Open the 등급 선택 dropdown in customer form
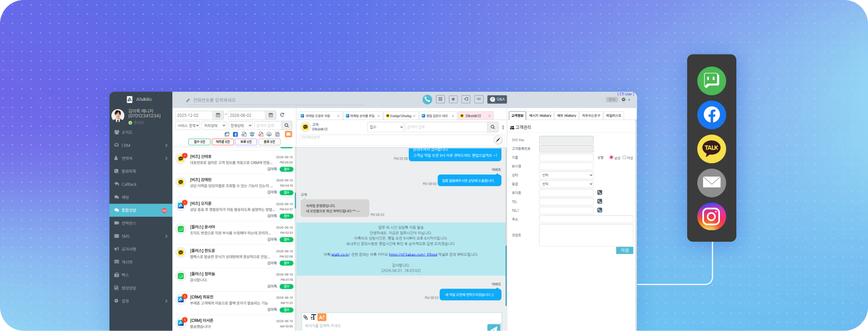This screenshot has width=868, height=331. coord(566,184)
